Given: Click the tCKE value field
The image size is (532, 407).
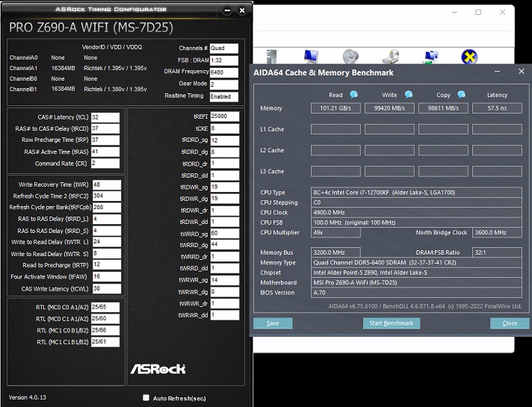Looking at the screenshot, I should 225,128.
